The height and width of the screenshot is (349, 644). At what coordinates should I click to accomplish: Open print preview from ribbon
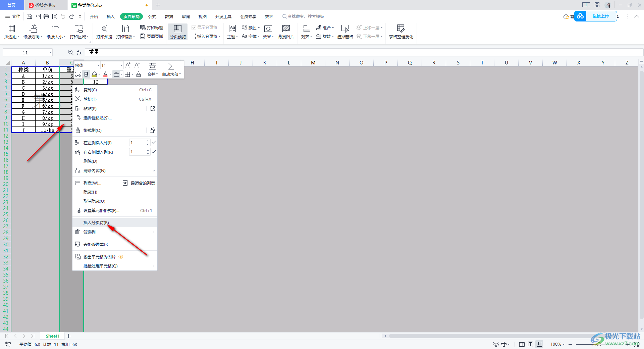click(104, 32)
